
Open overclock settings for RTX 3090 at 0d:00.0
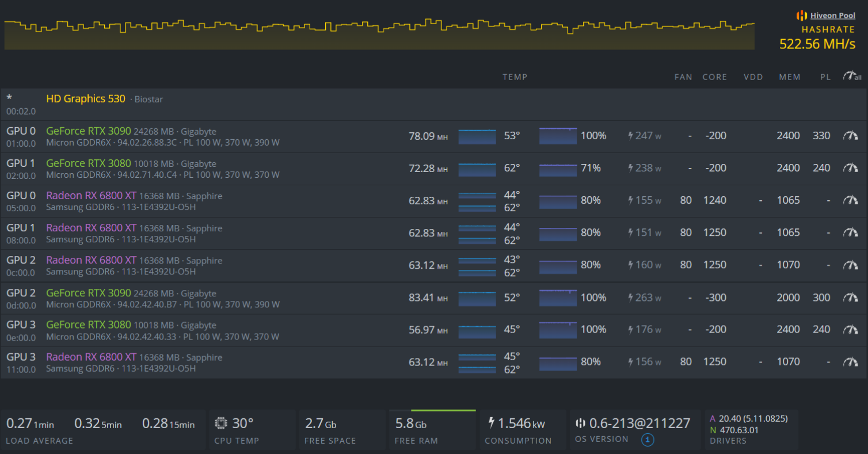coord(850,297)
